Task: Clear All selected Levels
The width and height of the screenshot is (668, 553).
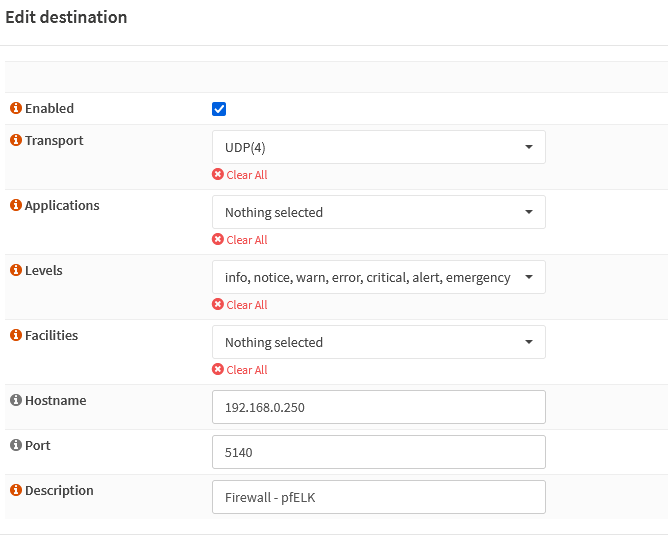Action: click(x=240, y=305)
